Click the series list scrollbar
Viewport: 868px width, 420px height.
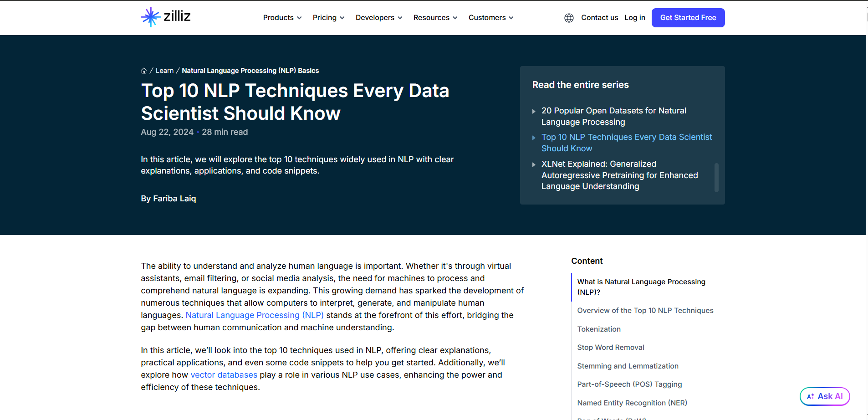(x=716, y=178)
